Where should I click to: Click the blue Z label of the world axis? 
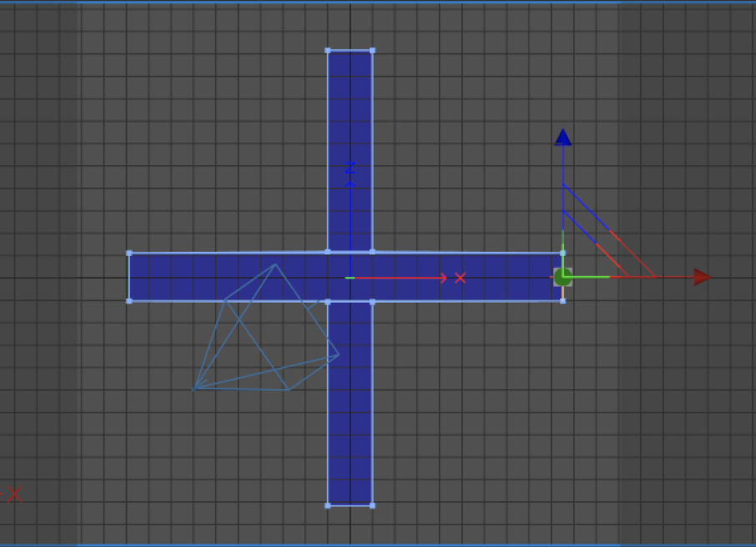coord(350,168)
